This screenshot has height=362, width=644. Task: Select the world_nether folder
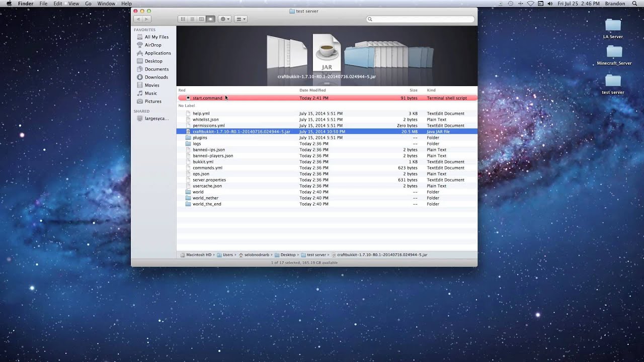click(327, 198)
